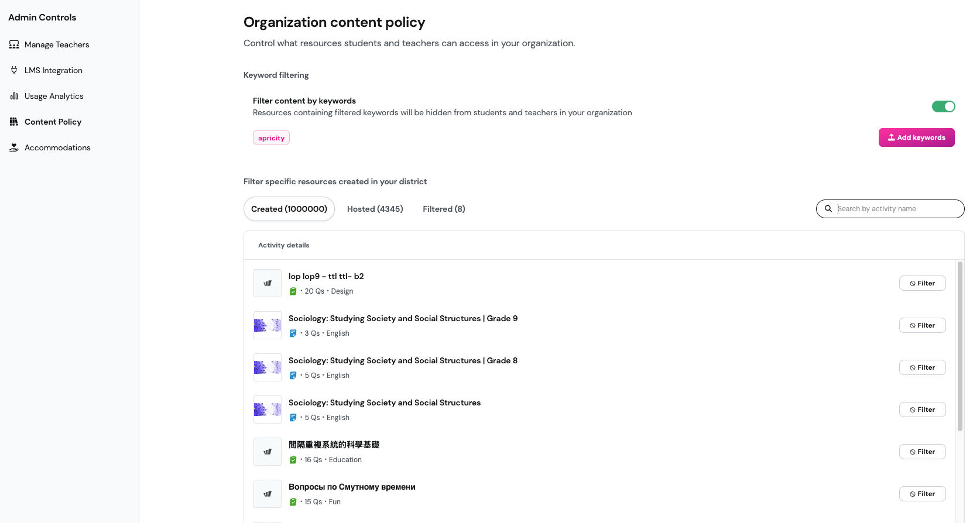Open the Sociology Grade 9 thumbnail
The image size is (980, 523).
click(268, 325)
